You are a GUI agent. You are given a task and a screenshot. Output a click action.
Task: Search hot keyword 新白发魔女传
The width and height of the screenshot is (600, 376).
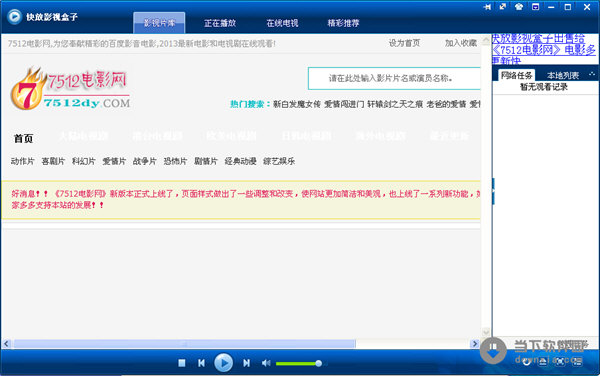297,104
